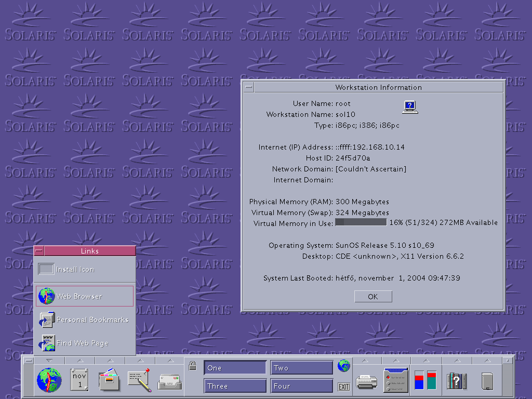
Task: Open window menu of Links subpanel
Action: (x=39, y=251)
